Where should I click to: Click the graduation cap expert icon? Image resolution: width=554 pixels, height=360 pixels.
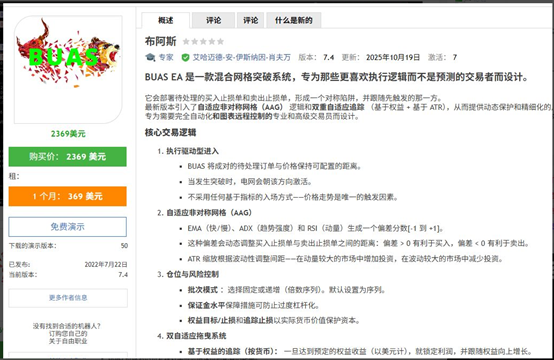pos(151,57)
